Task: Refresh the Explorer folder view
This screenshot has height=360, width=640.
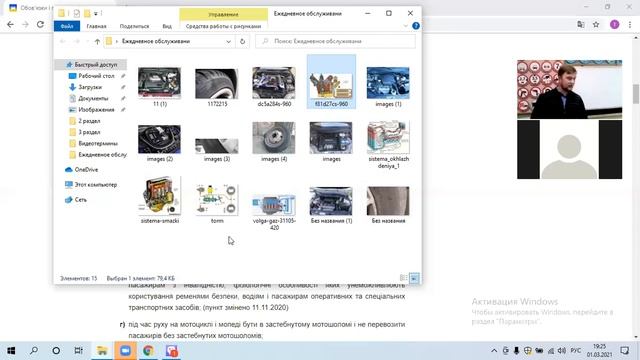Action: [x=242, y=41]
